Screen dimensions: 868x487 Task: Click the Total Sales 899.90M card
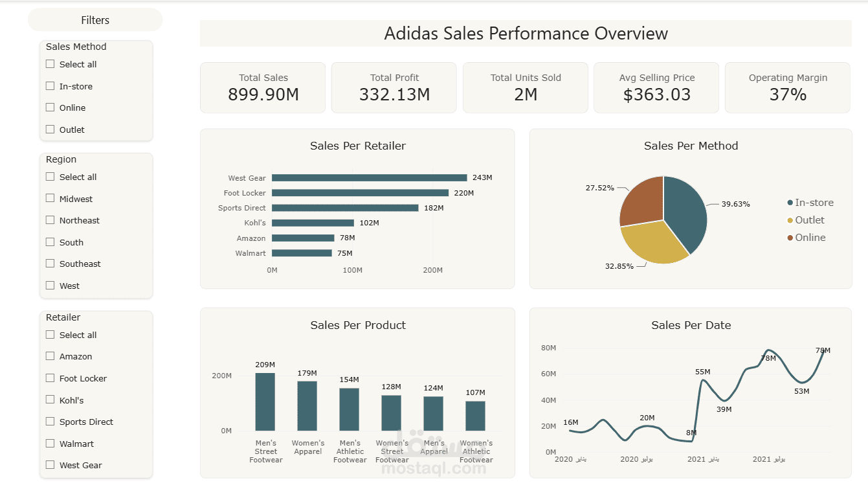point(263,87)
